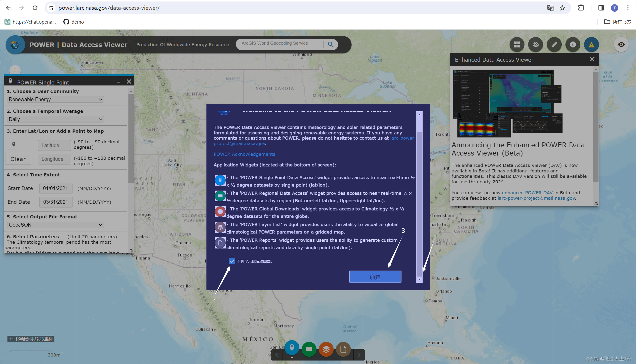Click the Longitude input field
The height and width of the screenshot is (364, 636).
tap(54, 159)
